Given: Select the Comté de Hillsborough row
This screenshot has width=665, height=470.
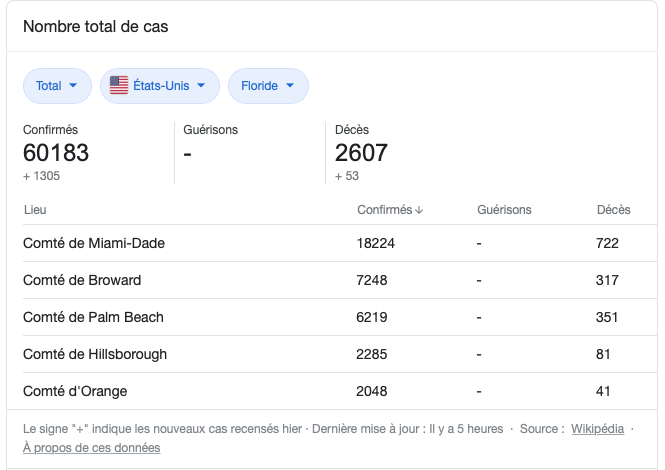Looking at the screenshot, I should click(95, 354).
